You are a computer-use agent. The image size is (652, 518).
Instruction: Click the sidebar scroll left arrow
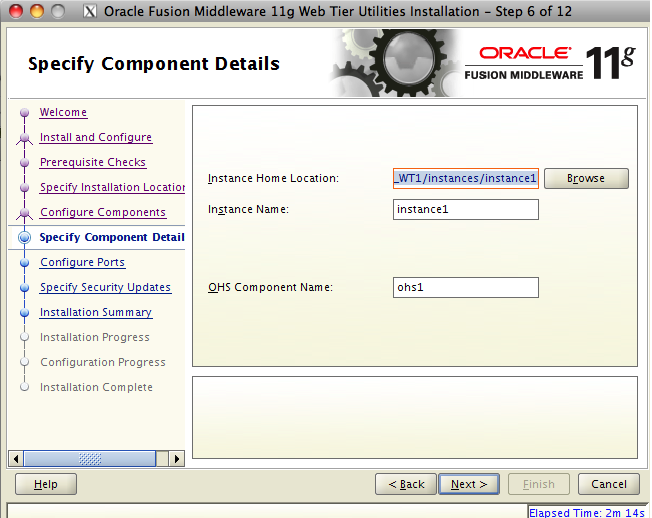point(15,459)
